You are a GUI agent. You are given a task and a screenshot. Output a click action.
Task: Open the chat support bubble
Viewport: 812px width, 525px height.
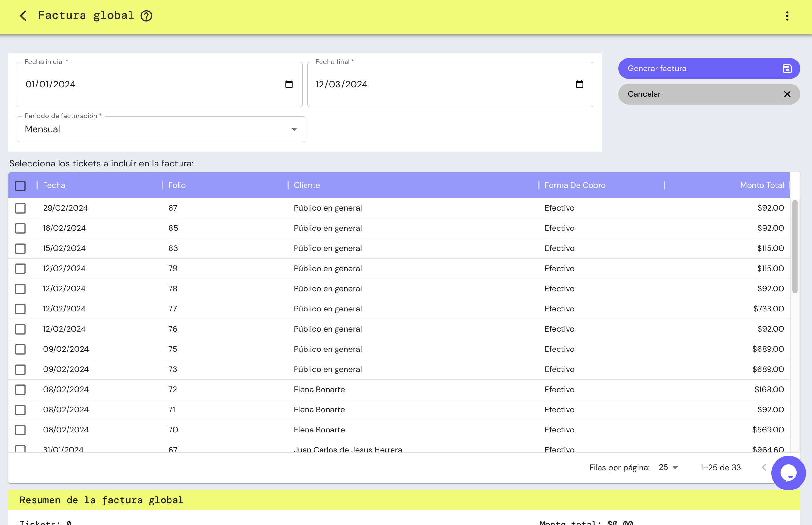789,473
